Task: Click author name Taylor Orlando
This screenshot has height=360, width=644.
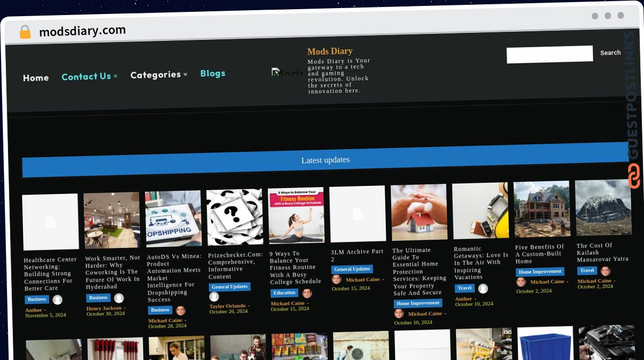Action: point(228,306)
